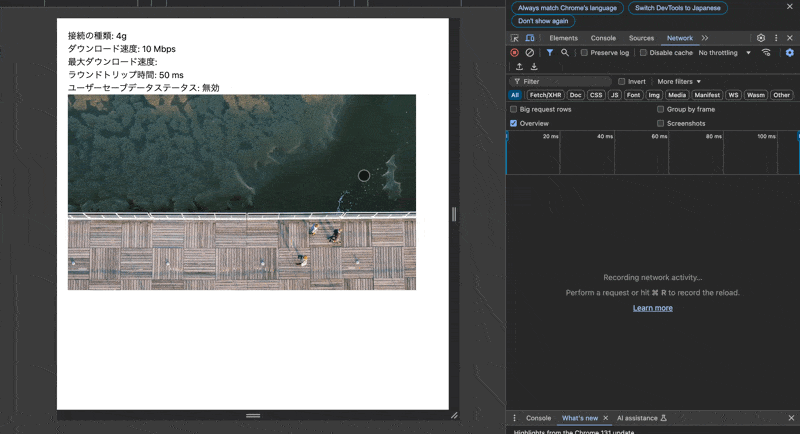Select the What's new drawer tab
800x434 pixels.
coord(580,418)
